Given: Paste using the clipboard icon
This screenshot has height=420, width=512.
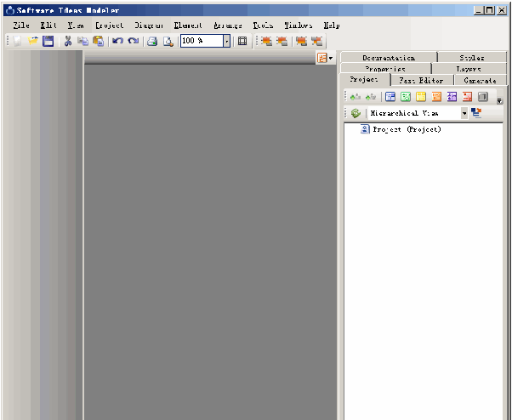Looking at the screenshot, I should click(x=99, y=41).
